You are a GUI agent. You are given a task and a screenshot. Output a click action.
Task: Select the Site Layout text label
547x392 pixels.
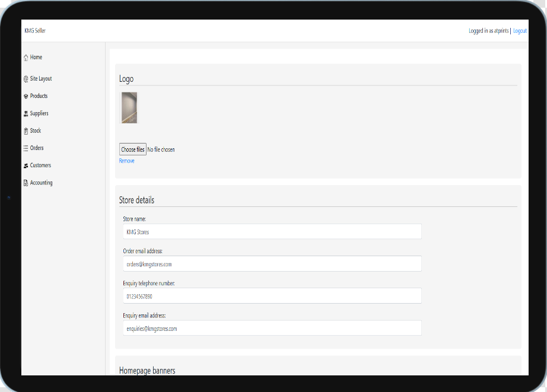41,79
